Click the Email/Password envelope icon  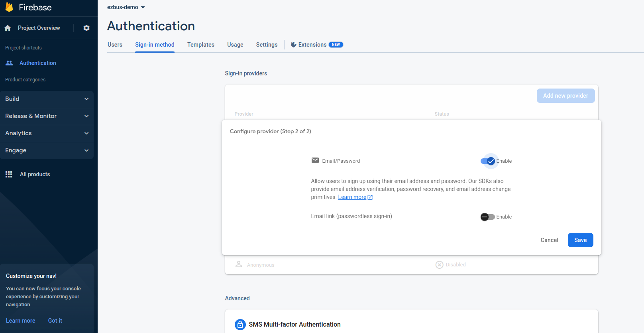[x=315, y=160]
